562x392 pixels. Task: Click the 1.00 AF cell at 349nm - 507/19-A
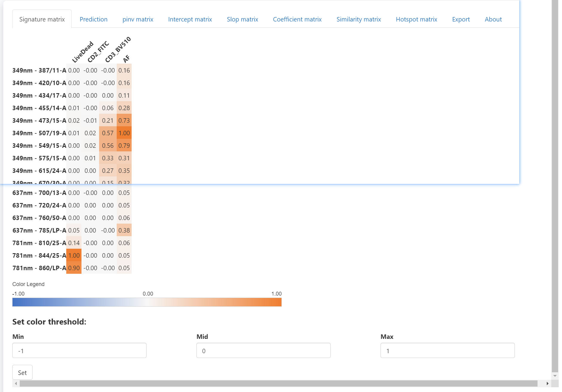(x=124, y=133)
